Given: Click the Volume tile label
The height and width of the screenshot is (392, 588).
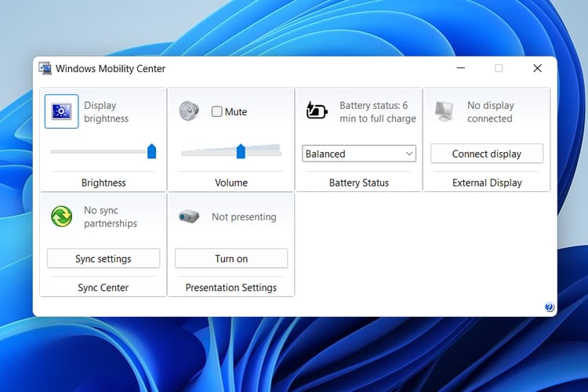Looking at the screenshot, I should click(231, 183).
